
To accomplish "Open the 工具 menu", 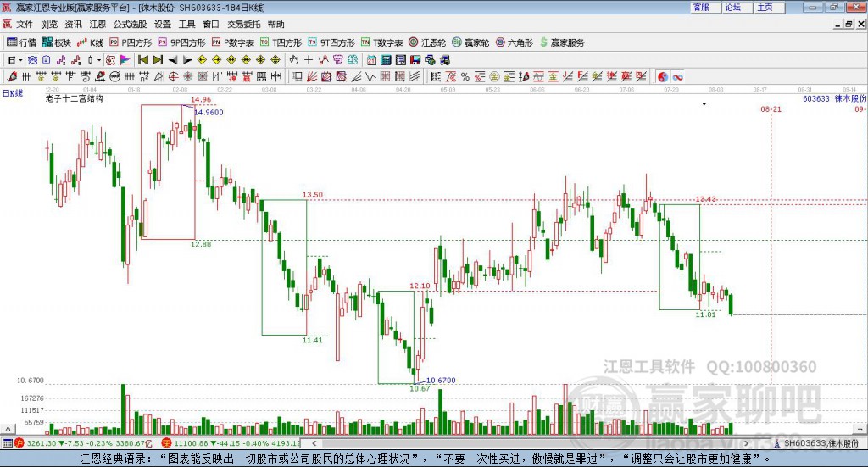I will point(187,25).
